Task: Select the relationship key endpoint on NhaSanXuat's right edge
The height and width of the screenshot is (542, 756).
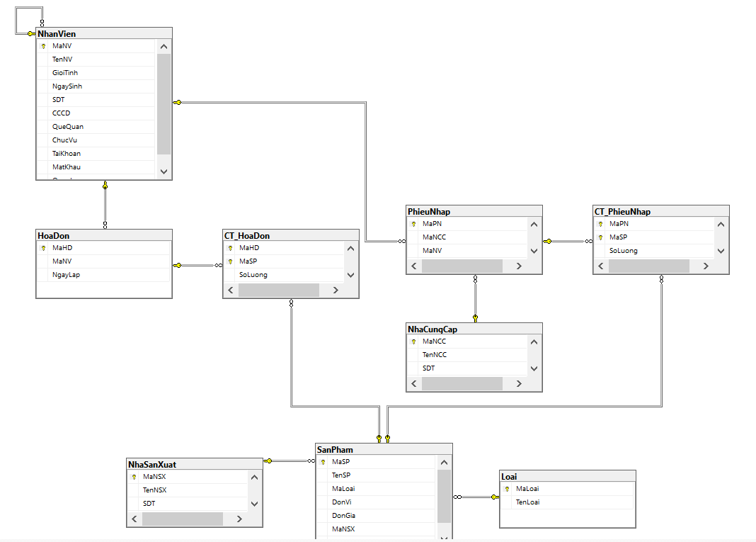Action: [x=268, y=461]
